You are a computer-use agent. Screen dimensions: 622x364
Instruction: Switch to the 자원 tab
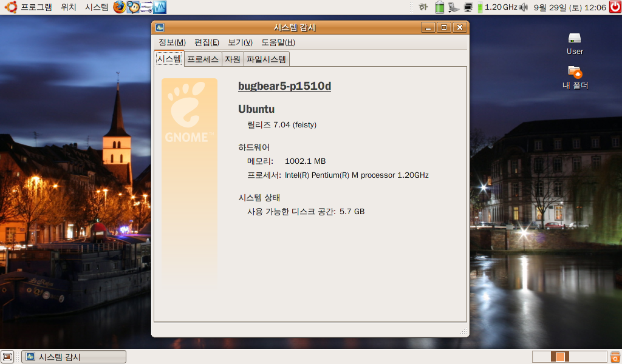233,59
